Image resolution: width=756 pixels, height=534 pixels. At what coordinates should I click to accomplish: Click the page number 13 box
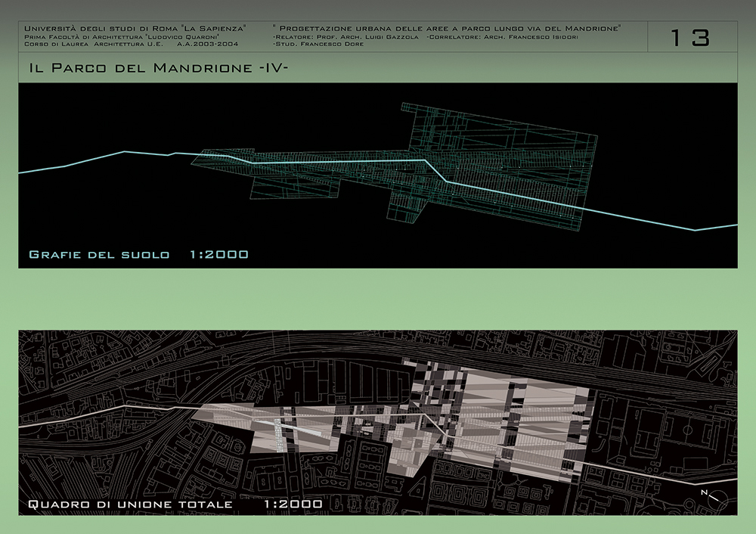coord(691,37)
